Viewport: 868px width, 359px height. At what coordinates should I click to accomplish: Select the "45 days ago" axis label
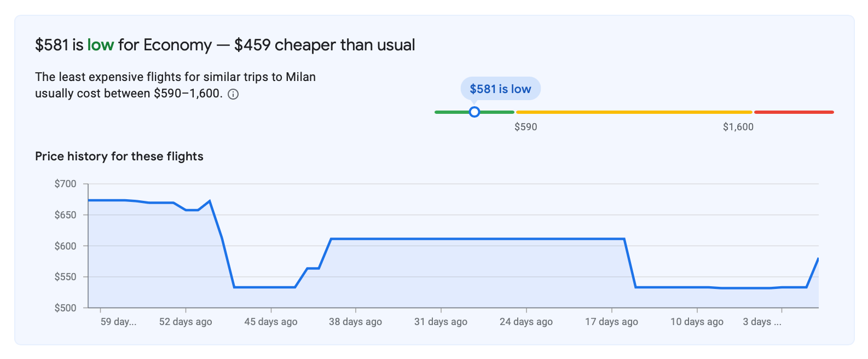271,322
